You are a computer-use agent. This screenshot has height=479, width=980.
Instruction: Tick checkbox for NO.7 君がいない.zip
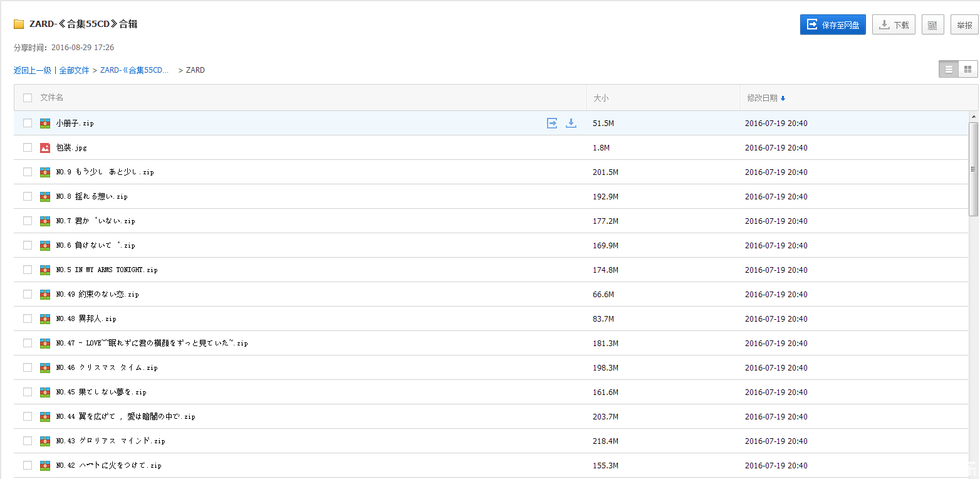pos(28,221)
